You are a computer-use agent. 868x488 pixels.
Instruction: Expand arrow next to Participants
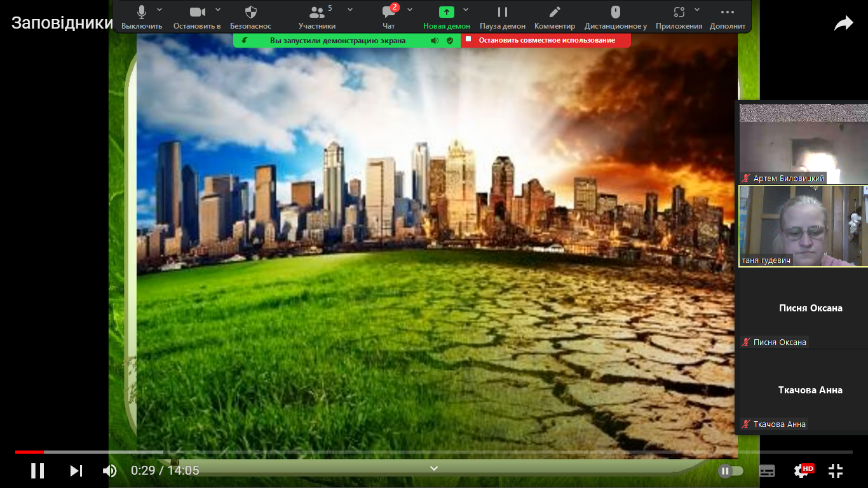point(350,10)
